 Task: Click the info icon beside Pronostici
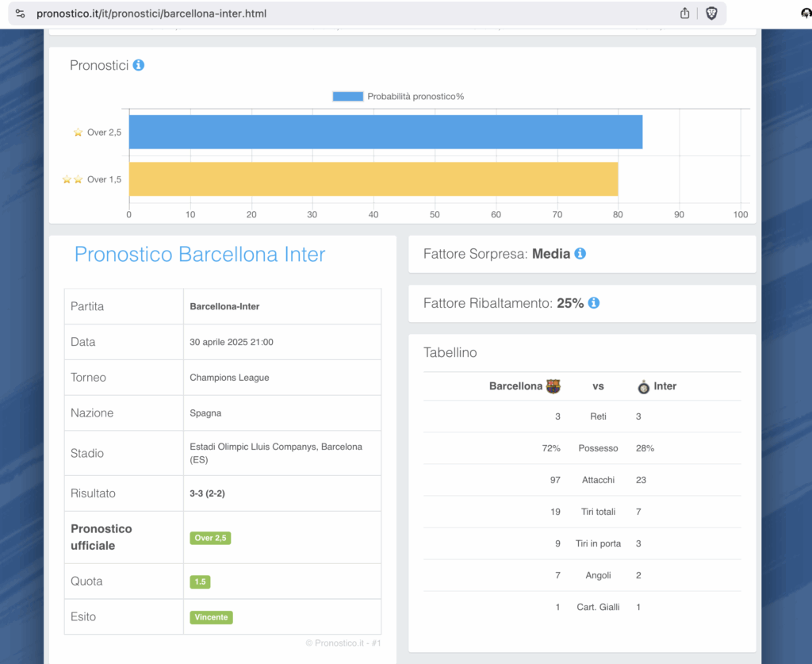(x=138, y=65)
